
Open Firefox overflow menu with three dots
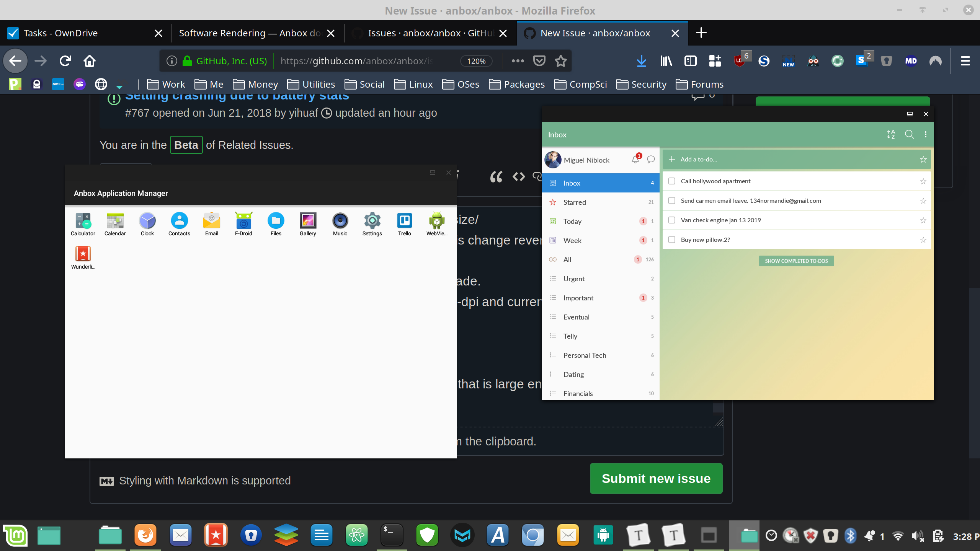point(518,61)
